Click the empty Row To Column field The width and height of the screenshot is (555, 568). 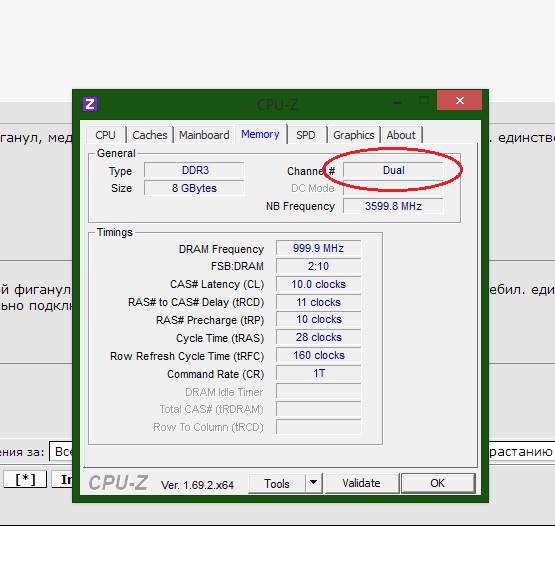point(318,427)
